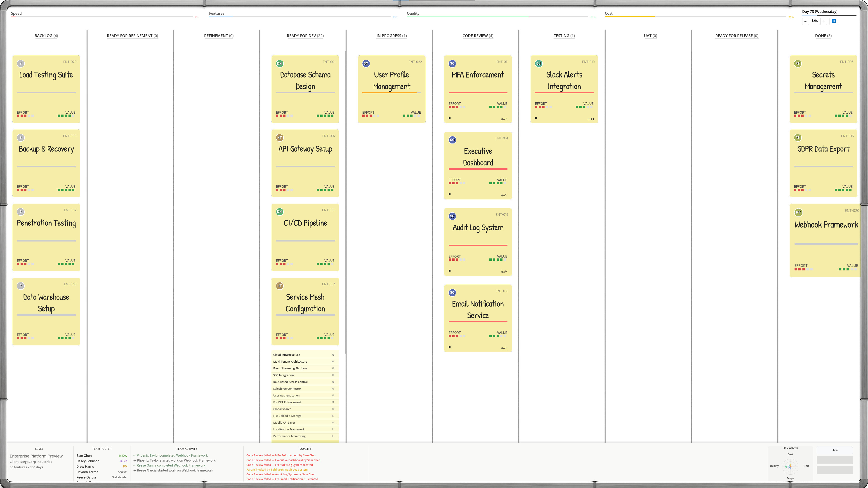
Task: Select the Code Review (4) column header
Action: 478,36
